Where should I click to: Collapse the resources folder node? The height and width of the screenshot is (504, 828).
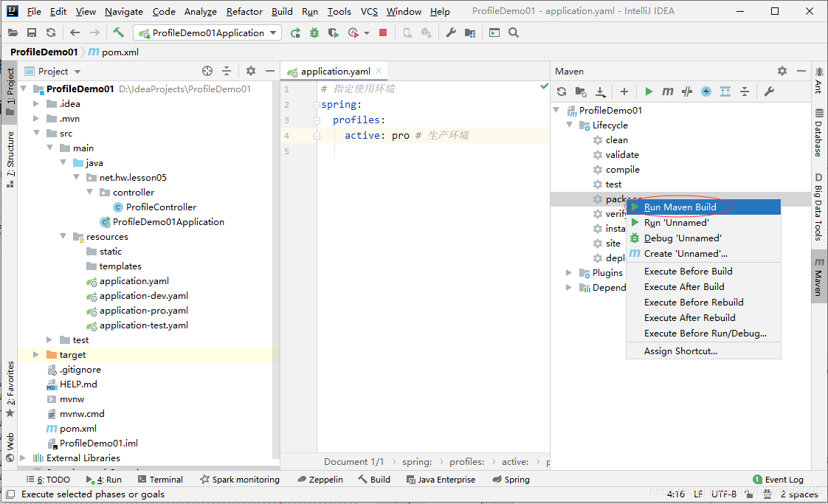click(x=63, y=236)
